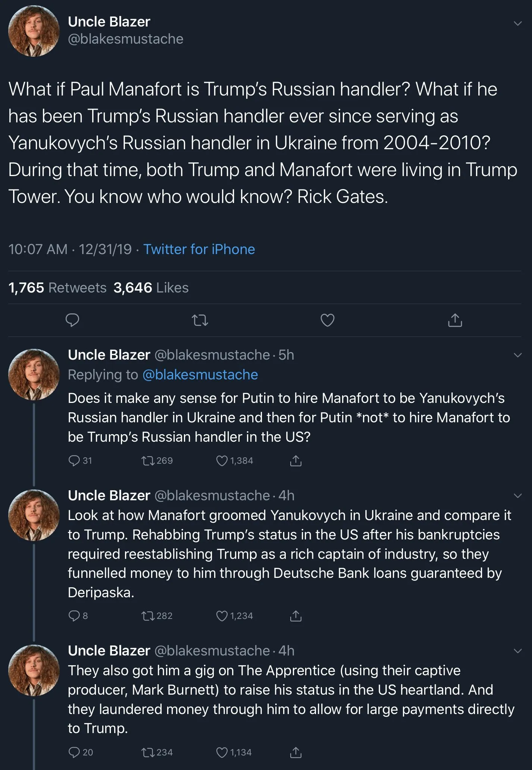View the 3,646 Likes list
Viewport: 532px width, 770px height.
[151, 288]
